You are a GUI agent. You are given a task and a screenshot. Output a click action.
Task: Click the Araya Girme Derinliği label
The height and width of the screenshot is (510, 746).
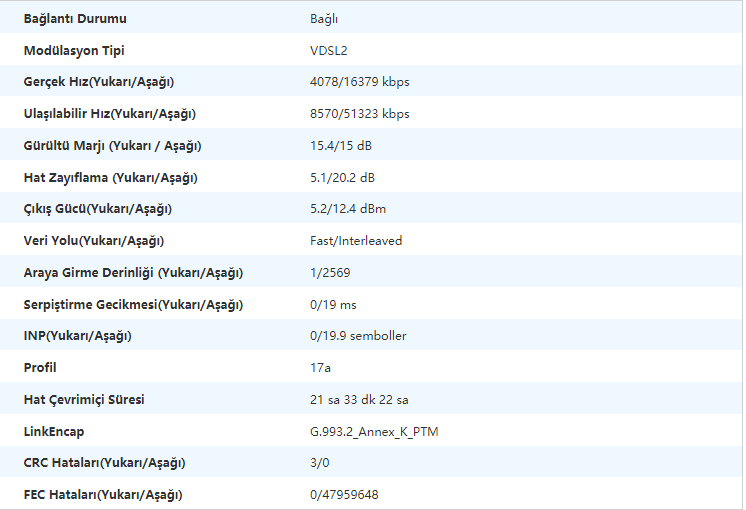tap(133, 272)
